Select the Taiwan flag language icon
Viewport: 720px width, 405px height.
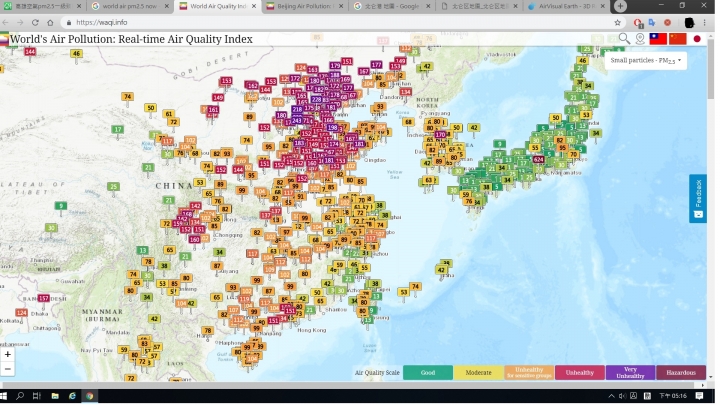658,39
